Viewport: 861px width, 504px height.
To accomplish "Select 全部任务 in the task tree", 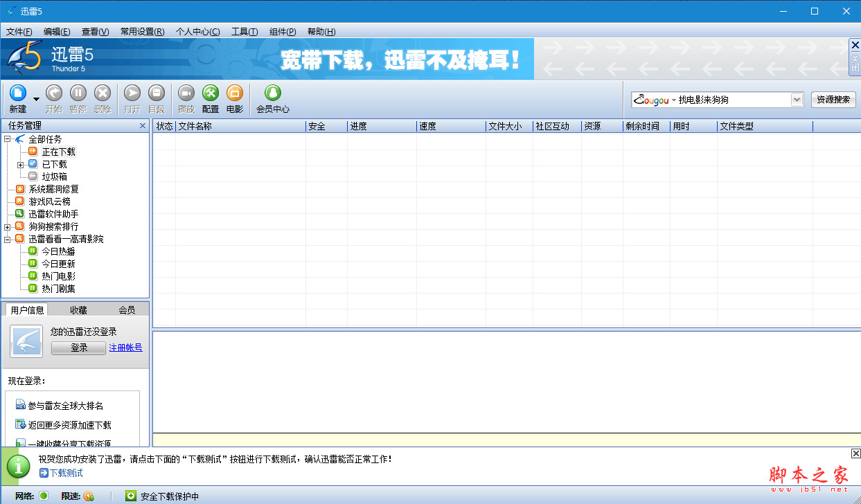I will 45,139.
